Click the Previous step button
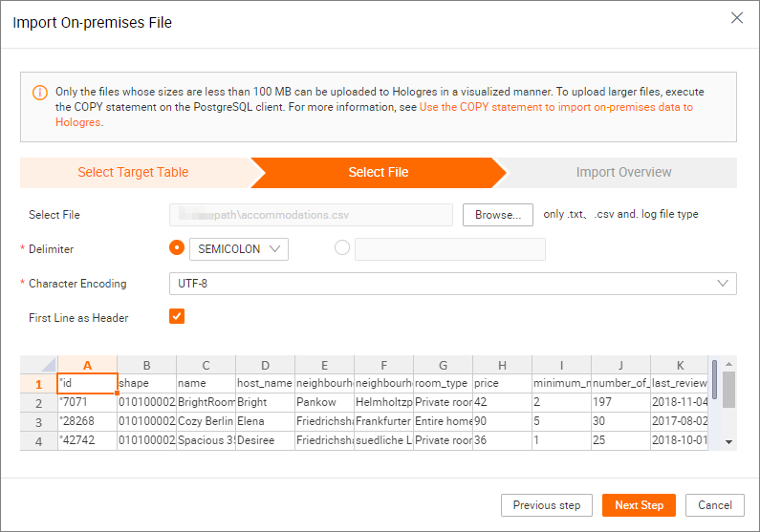760x532 pixels. [546, 505]
